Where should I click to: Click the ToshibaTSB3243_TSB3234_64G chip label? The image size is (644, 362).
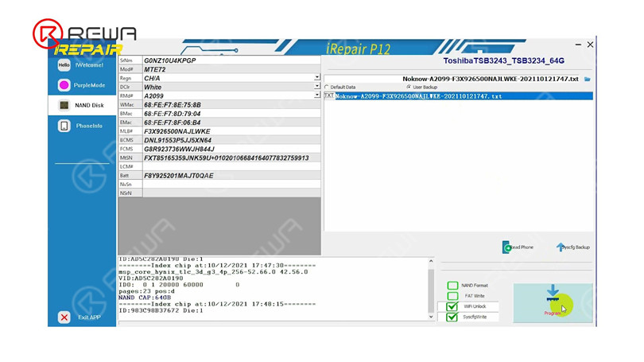tap(503, 60)
